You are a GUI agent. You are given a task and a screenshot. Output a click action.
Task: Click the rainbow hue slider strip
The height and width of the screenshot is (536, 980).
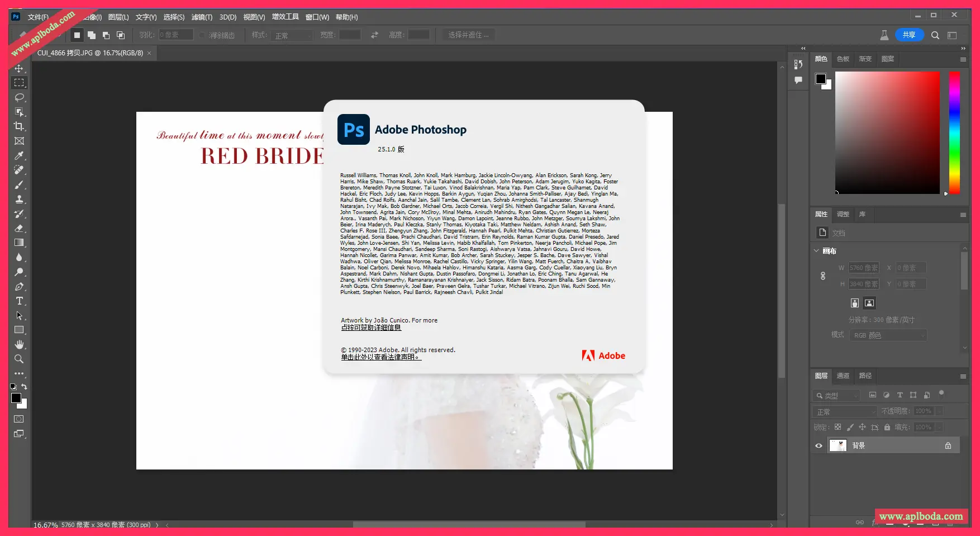click(x=954, y=132)
